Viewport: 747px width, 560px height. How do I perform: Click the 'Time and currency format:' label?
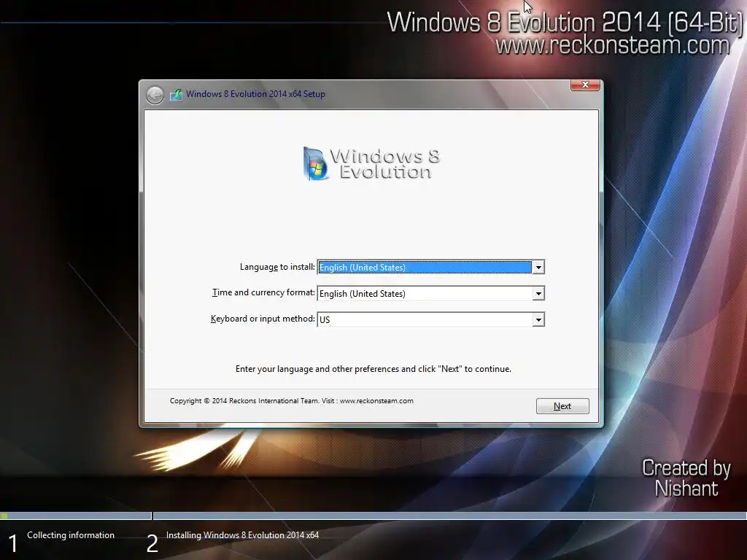263,292
